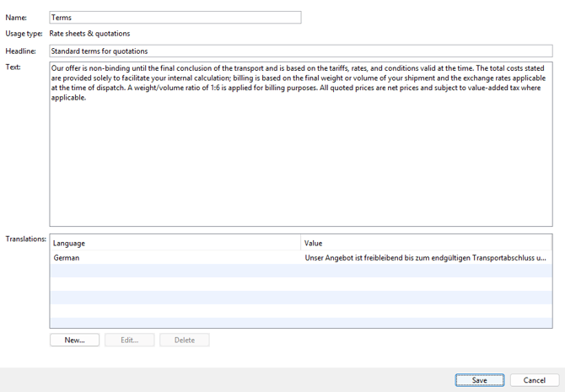Click the Headline: label

[x=20, y=51]
